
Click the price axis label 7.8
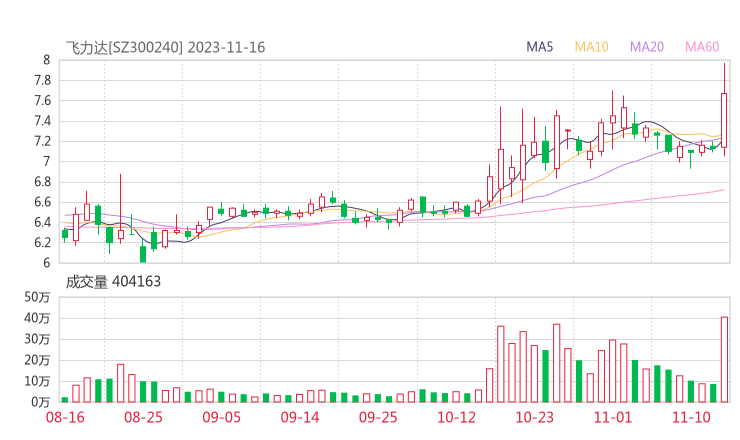click(x=42, y=80)
